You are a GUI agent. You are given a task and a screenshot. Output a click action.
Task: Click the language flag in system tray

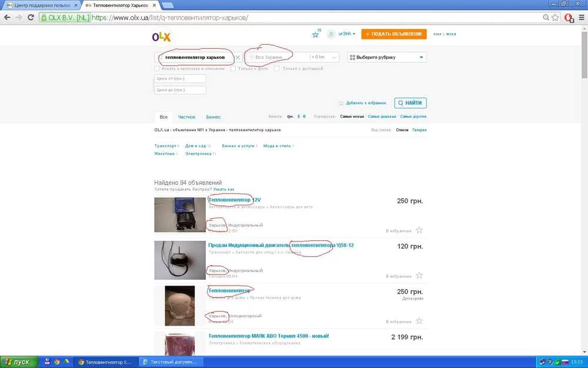(x=564, y=362)
